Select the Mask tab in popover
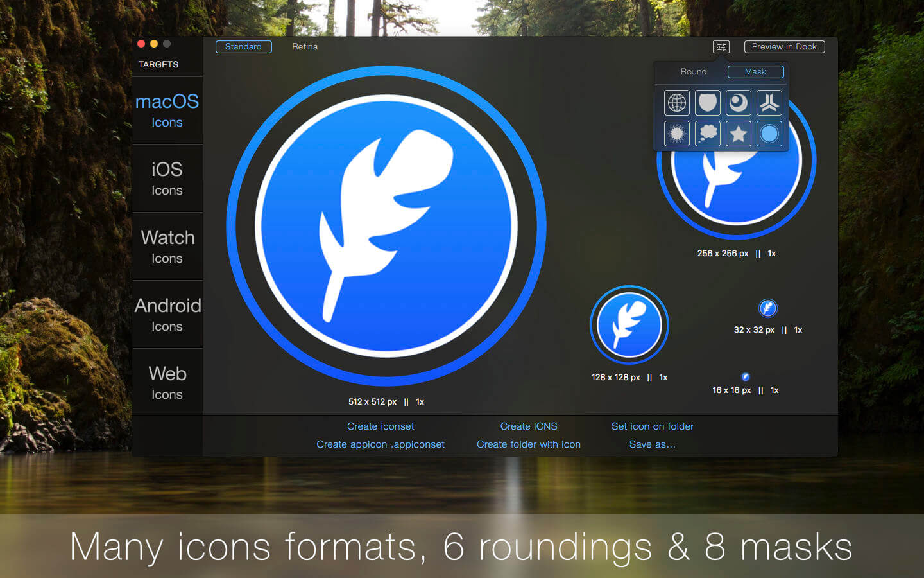The height and width of the screenshot is (578, 924). (755, 72)
